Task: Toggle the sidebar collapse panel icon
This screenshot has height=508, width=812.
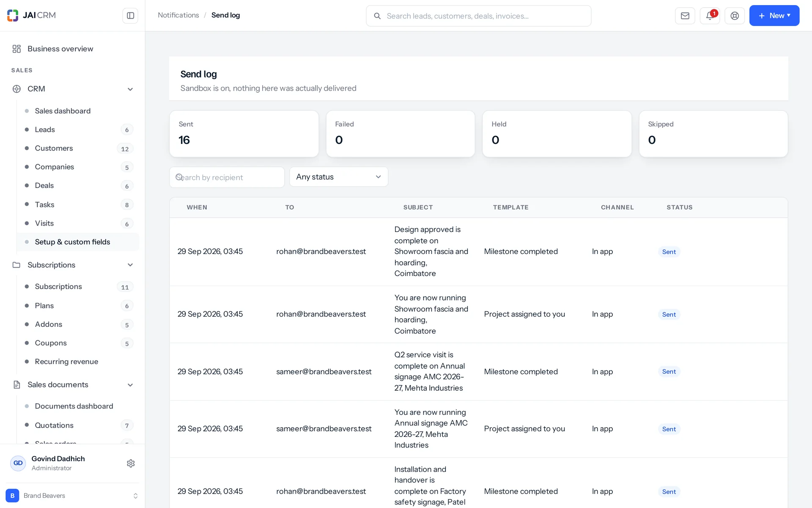Action: click(x=130, y=16)
